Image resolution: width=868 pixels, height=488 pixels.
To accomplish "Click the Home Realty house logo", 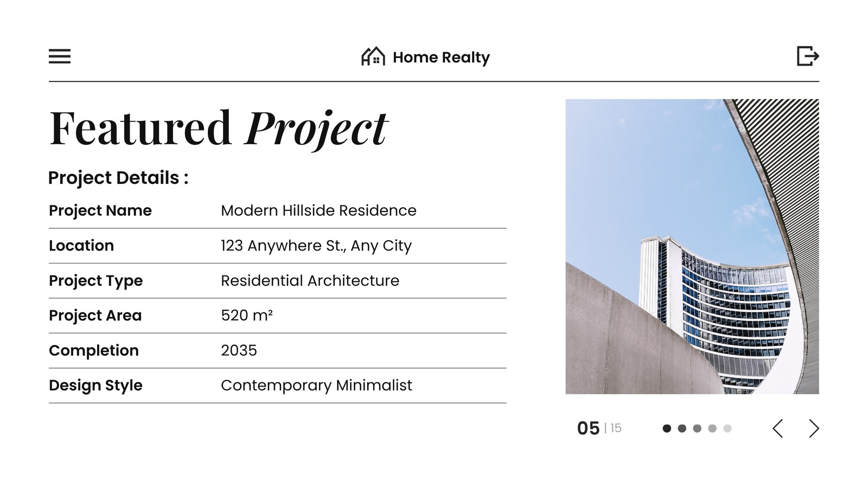I will click(373, 56).
